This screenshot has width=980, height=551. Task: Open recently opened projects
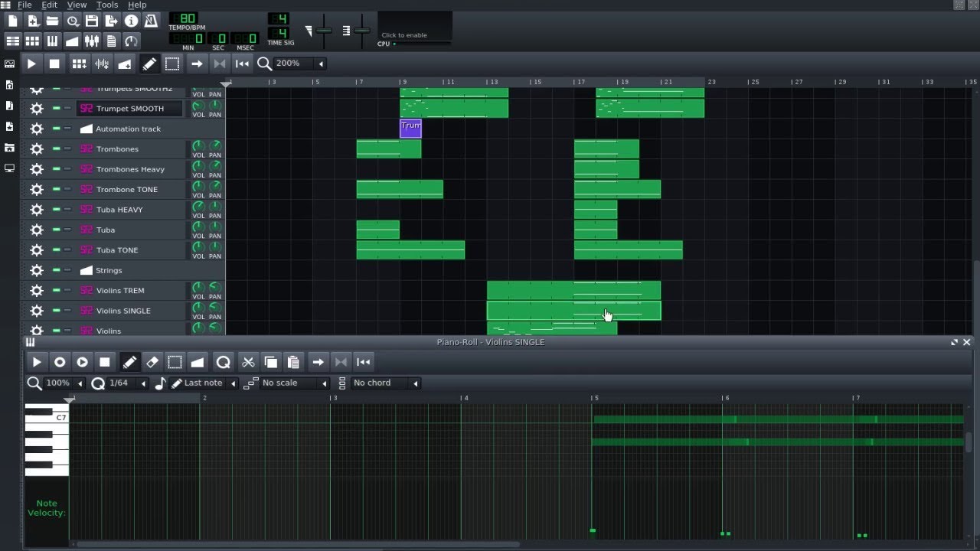point(73,21)
